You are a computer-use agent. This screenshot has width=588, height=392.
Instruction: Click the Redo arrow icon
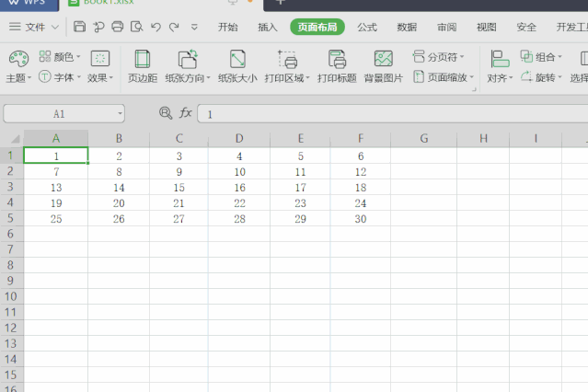(173, 28)
